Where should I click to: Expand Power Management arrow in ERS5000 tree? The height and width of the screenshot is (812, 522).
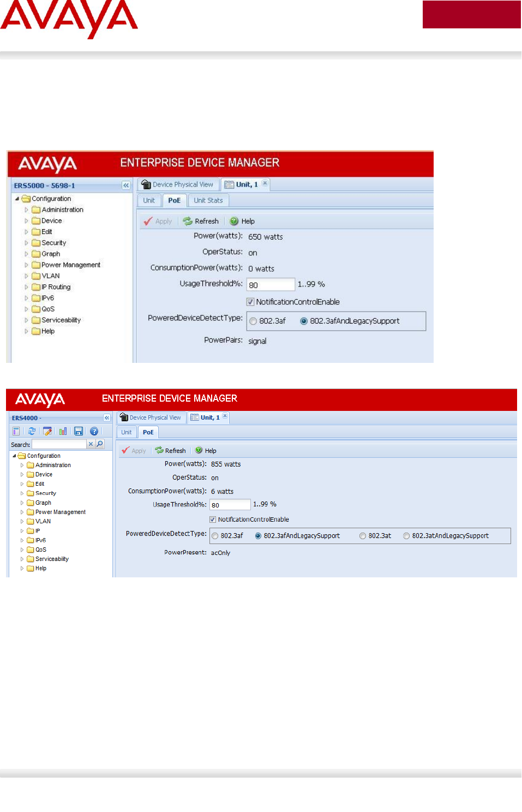tap(26, 265)
